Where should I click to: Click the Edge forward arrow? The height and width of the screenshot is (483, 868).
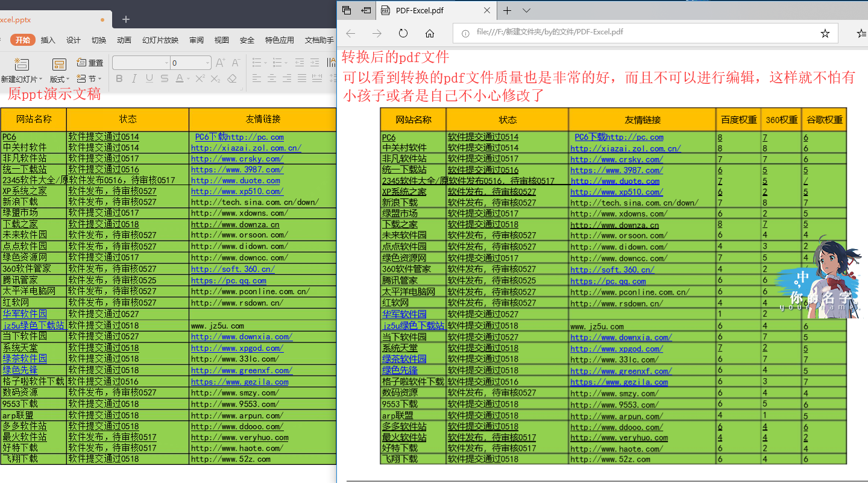click(377, 33)
